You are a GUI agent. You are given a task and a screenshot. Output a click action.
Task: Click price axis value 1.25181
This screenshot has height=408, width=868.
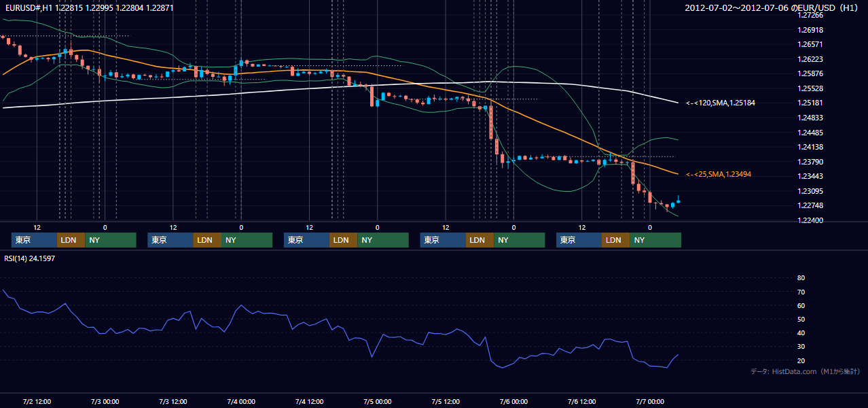810,103
